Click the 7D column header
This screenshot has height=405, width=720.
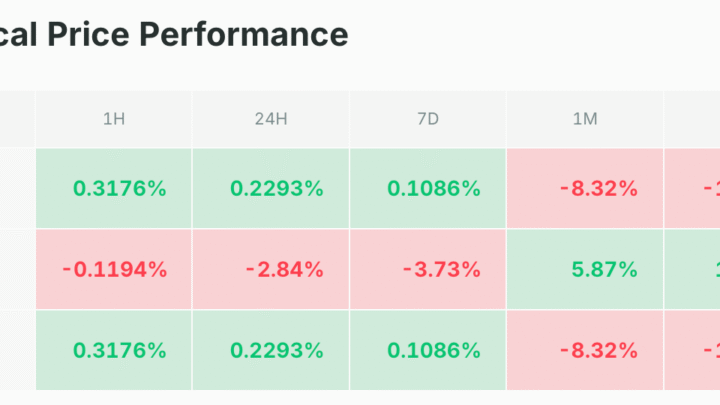(x=428, y=119)
